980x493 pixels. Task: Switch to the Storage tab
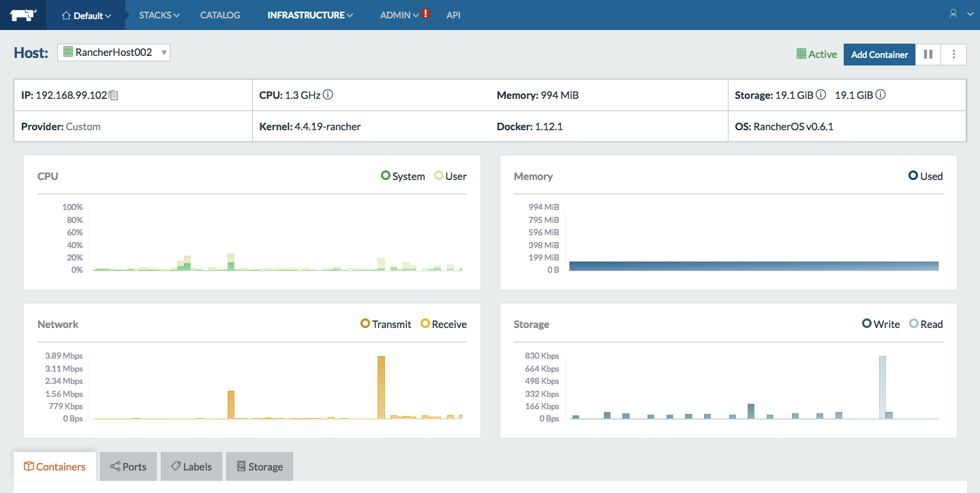tap(260, 466)
